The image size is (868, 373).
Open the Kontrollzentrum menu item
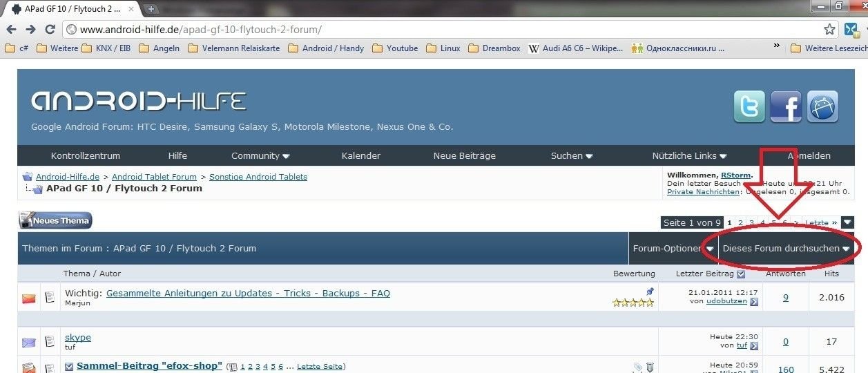(86, 155)
